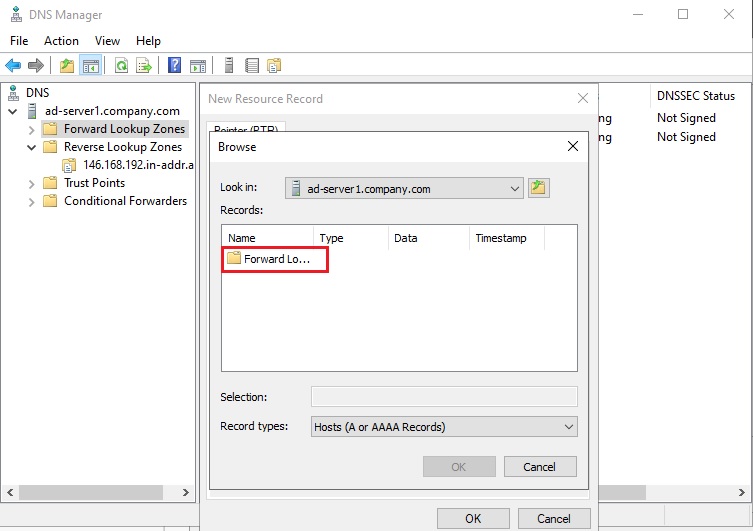Expand the Forward Lookup Zones tree node
The height and width of the screenshot is (531, 753).
32,129
